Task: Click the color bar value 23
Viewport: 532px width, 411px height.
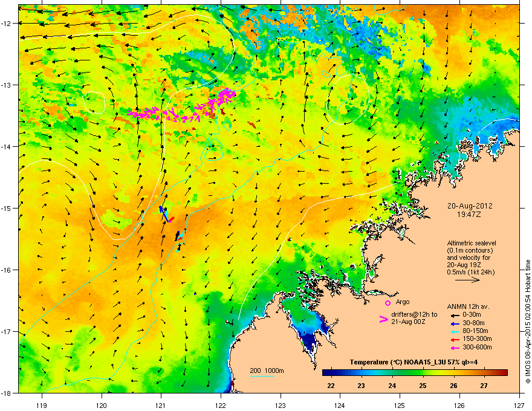Action: (x=361, y=386)
